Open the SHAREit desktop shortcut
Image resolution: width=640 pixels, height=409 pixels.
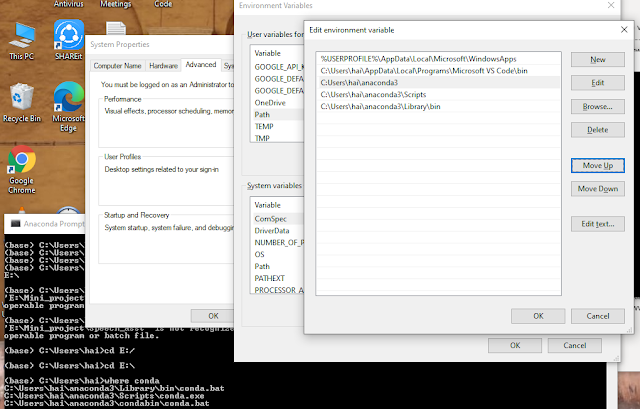(x=69, y=40)
